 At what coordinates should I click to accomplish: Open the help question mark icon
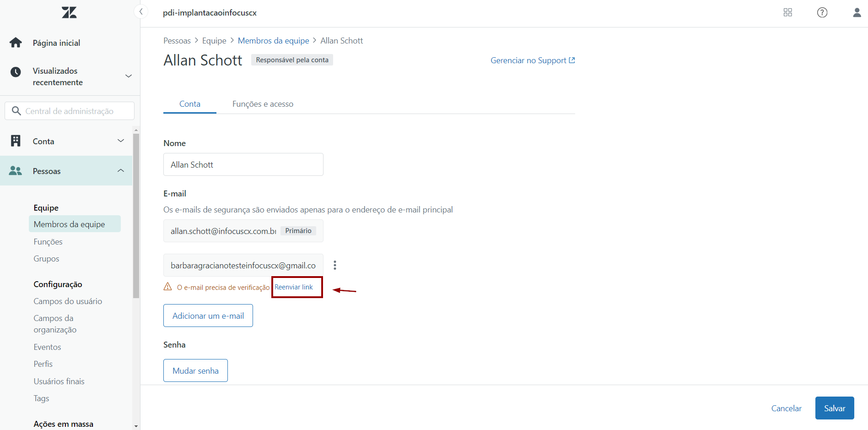[x=822, y=12]
